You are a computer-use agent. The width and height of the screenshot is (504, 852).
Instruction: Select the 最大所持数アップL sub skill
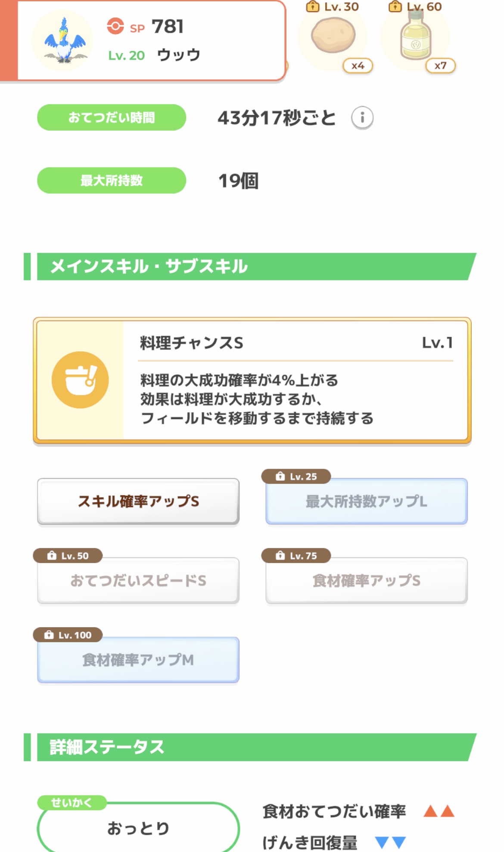coord(366,501)
